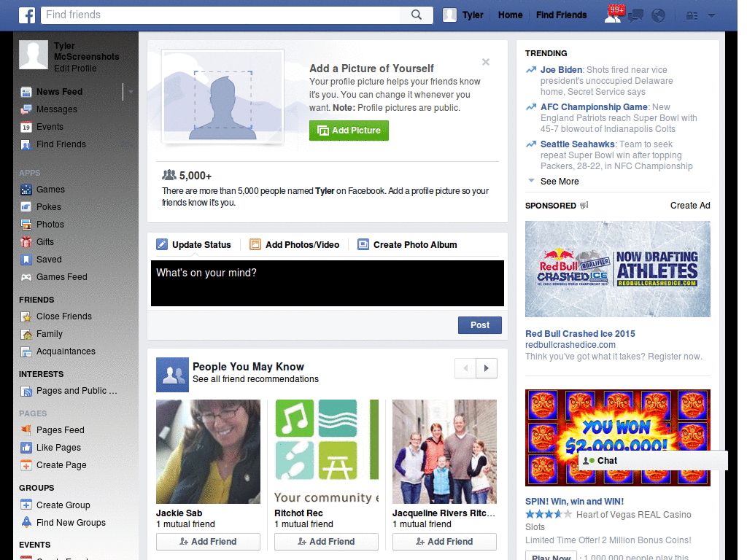Open Joe Biden trending topic
This screenshot has height=560, width=747.
coord(561,70)
